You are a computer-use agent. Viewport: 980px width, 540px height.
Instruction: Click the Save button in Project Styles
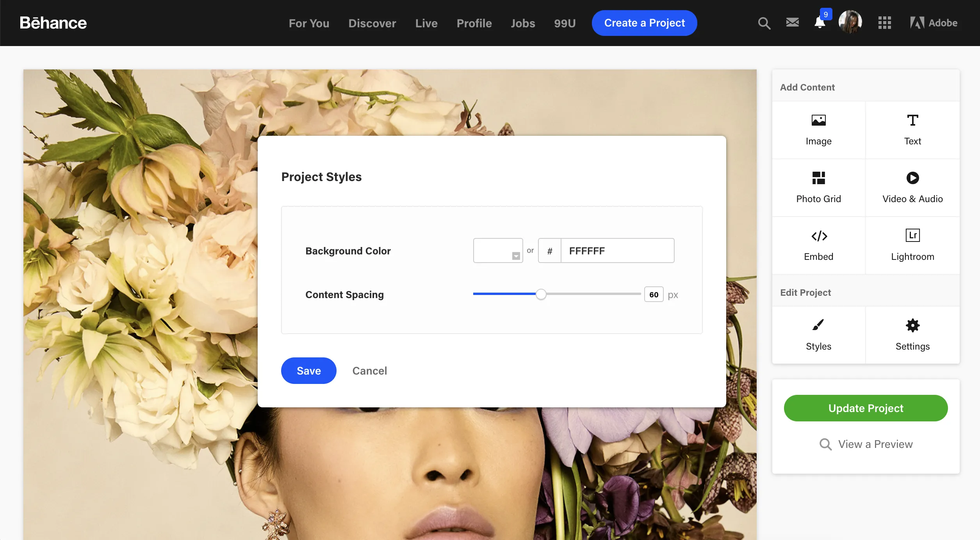309,370
